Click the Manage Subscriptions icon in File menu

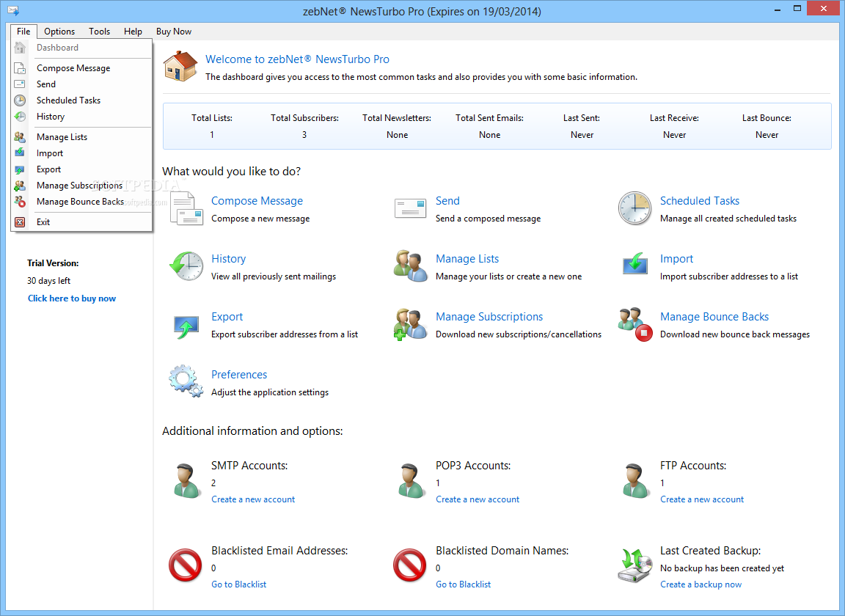click(19, 186)
